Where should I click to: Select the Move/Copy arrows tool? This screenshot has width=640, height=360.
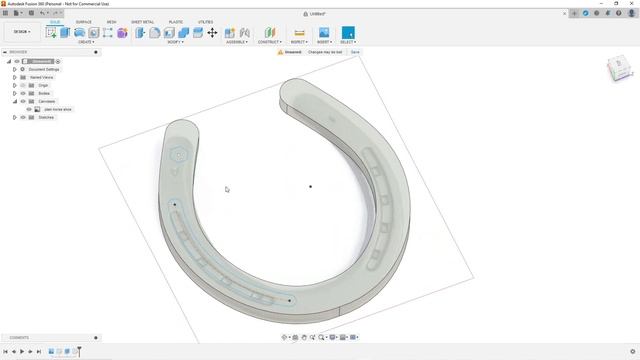tap(212, 33)
